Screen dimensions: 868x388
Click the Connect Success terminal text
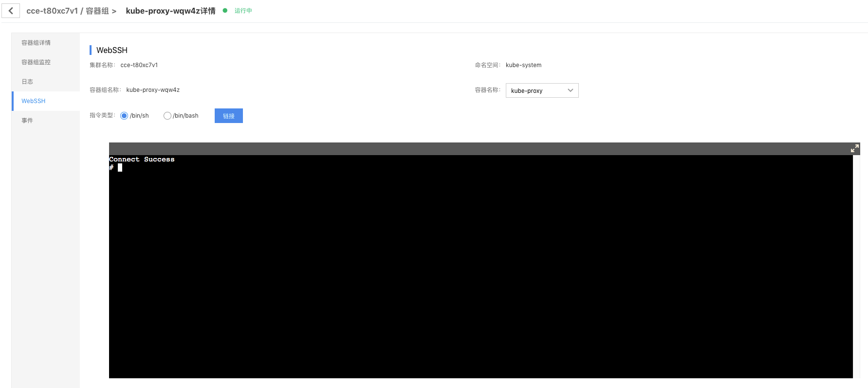pos(142,159)
